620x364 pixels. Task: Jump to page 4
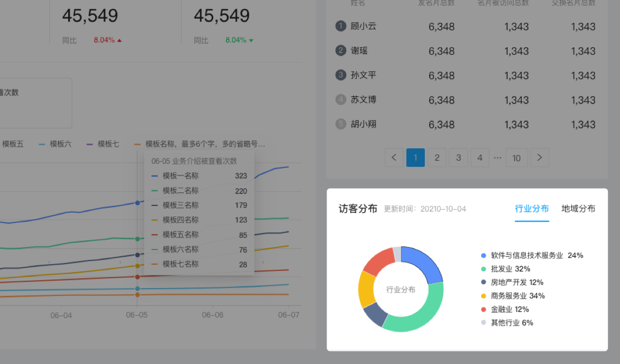(x=480, y=158)
